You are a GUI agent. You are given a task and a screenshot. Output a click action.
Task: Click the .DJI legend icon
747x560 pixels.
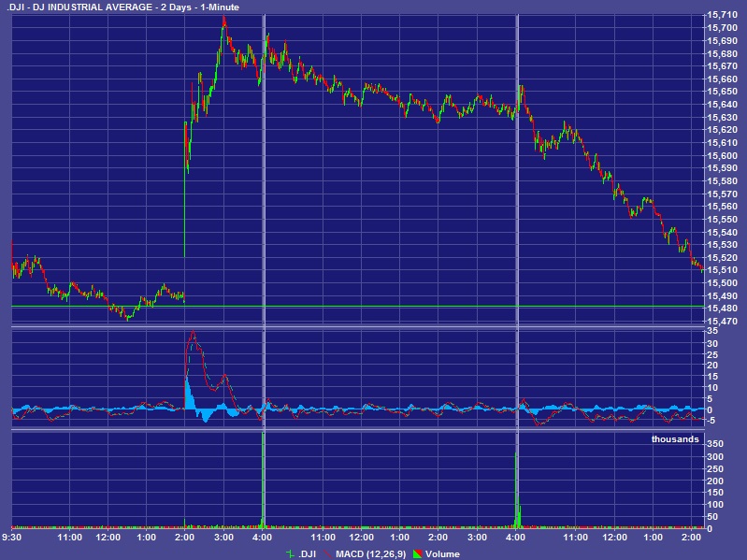[x=290, y=553]
